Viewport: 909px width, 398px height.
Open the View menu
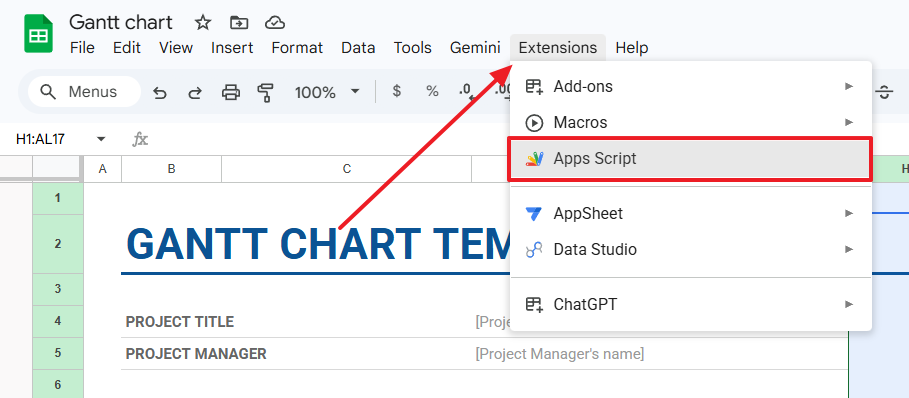[x=176, y=48]
